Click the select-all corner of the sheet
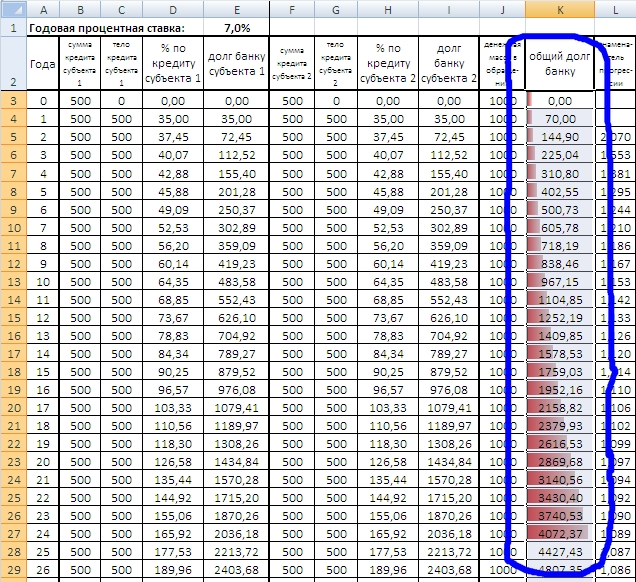The width and height of the screenshot is (636, 582). tap(14, 9)
